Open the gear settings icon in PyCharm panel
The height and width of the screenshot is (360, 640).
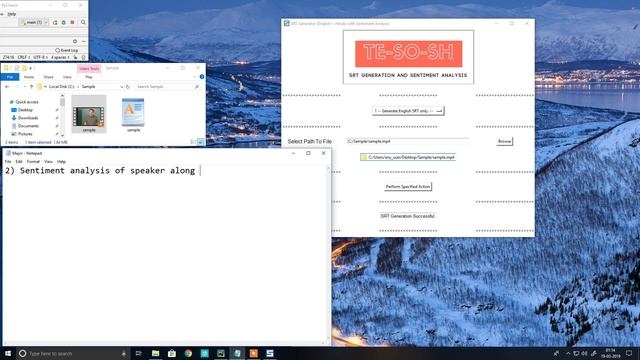point(75,41)
